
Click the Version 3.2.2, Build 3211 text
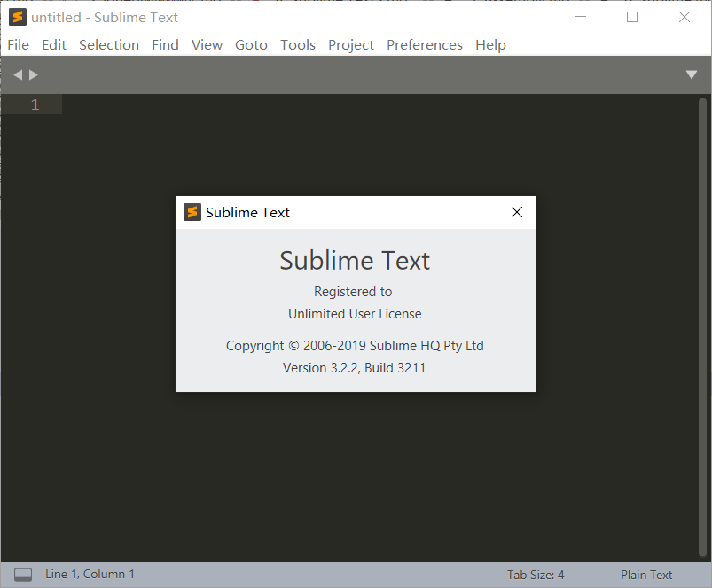[x=354, y=368]
